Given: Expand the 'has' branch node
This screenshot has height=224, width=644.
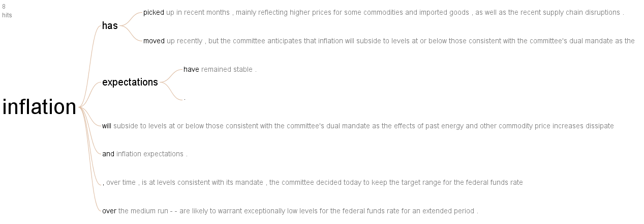Looking at the screenshot, I should click(x=110, y=25).
